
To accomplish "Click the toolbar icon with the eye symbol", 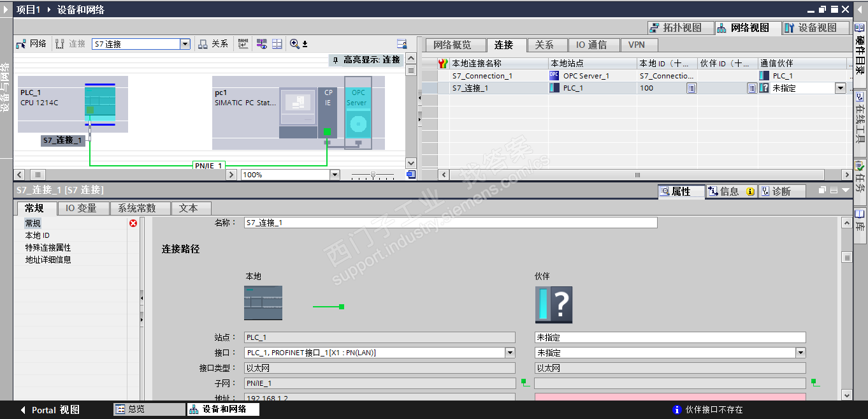I will (262, 43).
